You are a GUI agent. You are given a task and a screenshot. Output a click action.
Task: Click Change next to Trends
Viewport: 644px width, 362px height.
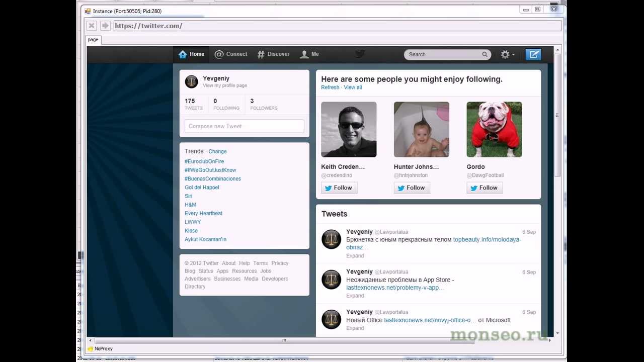[217, 151]
